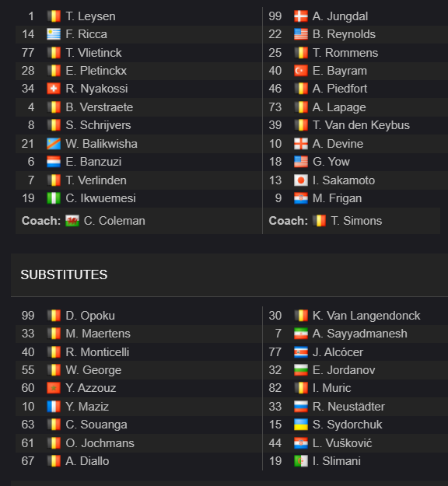This screenshot has width=448, height=486.
Task: Open player T. Van den Keybus
Action: click(x=361, y=125)
